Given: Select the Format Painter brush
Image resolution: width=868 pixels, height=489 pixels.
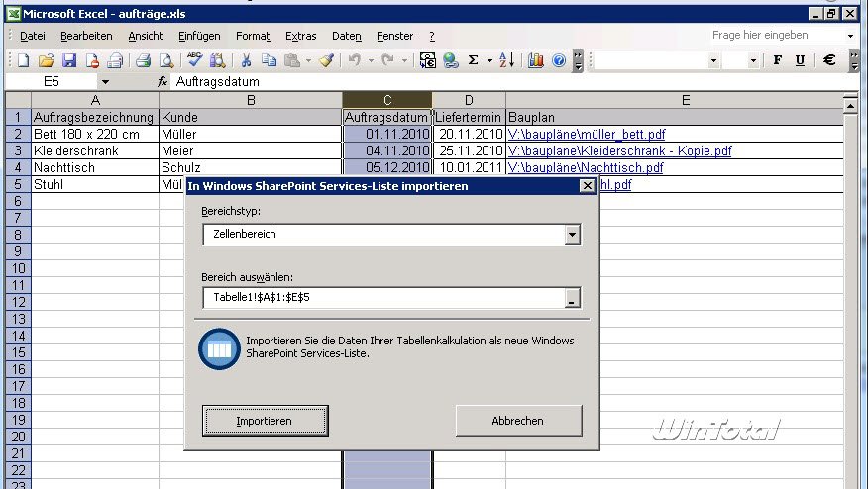Looking at the screenshot, I should [x=327, y=60].
